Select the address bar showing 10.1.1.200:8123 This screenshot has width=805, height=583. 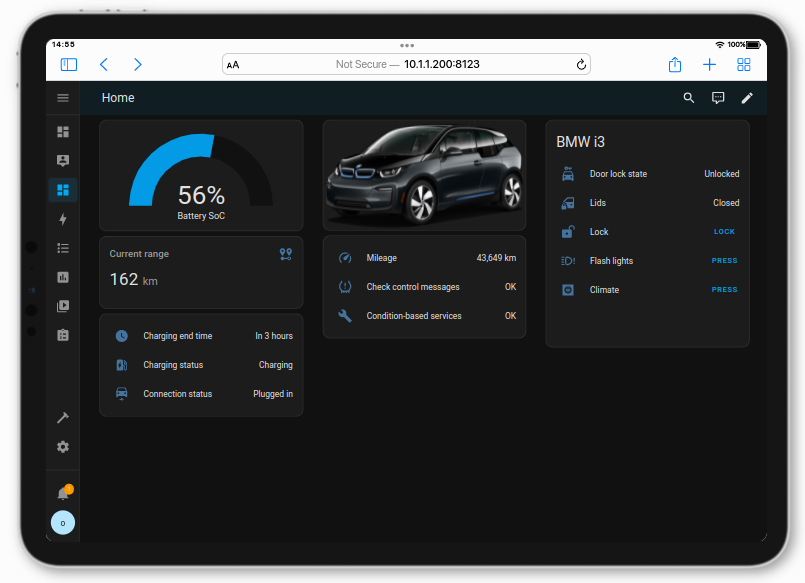[406, 65]
